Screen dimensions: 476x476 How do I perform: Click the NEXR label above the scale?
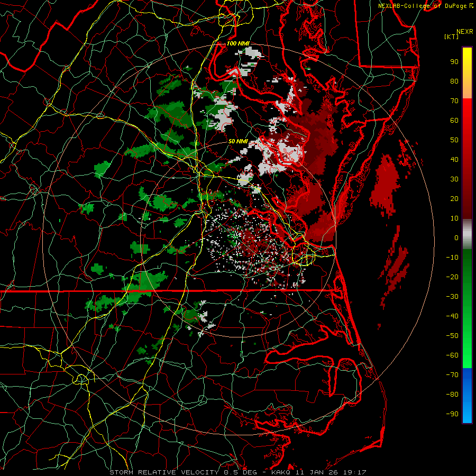465,32
